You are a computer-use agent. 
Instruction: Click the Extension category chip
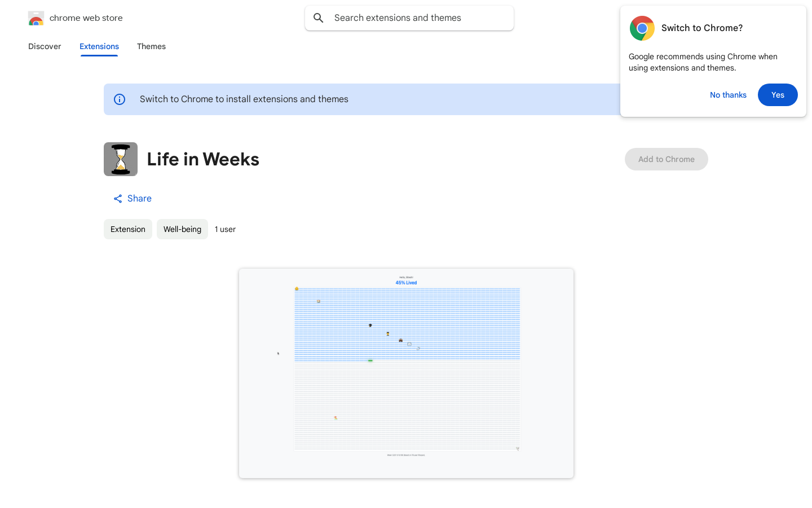pyautogui.click(x=128, y=229)
